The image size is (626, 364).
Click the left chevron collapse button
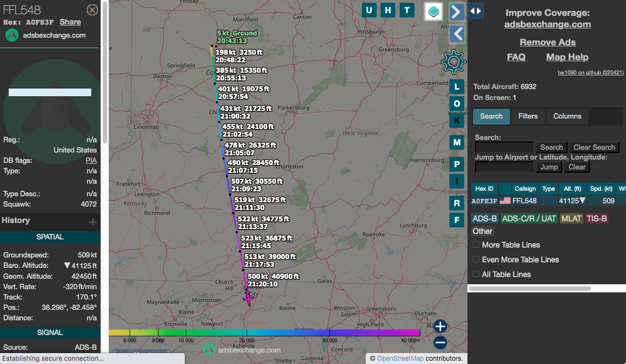[457, 34]
